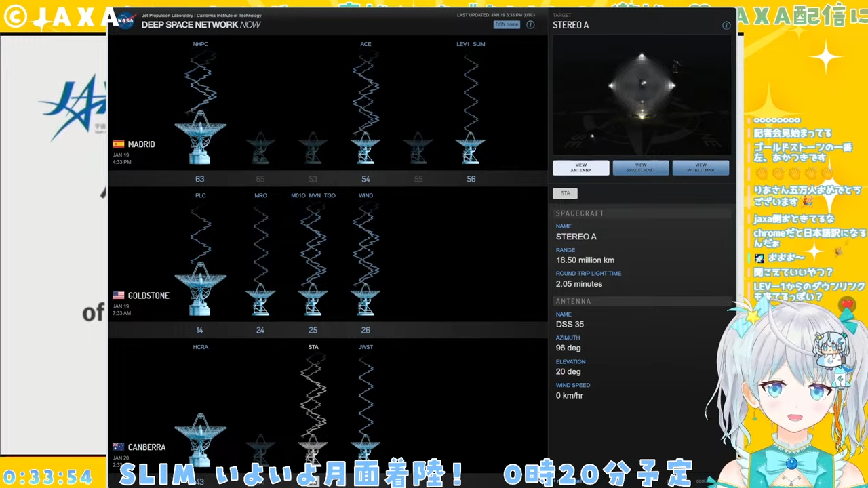Screen dimensions: 868x488
Task: Switch to the VIEW SPACECRAFT tab
Action: (641, 168)
